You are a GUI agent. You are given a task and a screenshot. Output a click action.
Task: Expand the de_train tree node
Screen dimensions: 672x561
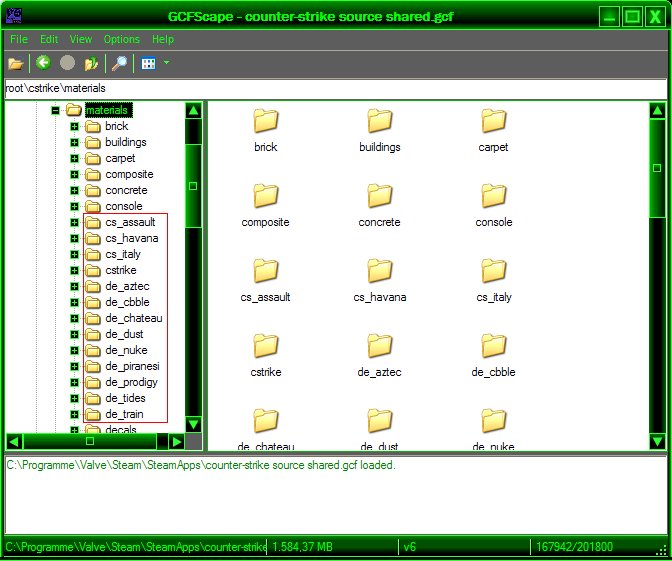(75, 414)
